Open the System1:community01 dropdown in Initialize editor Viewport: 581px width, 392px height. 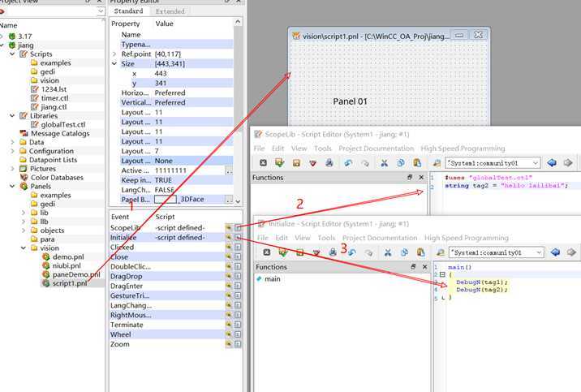tap(539, 252)
